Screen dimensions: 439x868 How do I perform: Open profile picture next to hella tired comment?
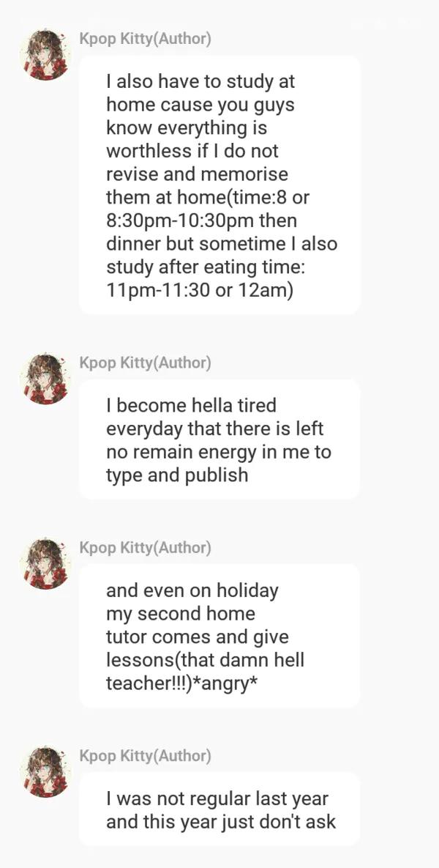pos(45,378)
